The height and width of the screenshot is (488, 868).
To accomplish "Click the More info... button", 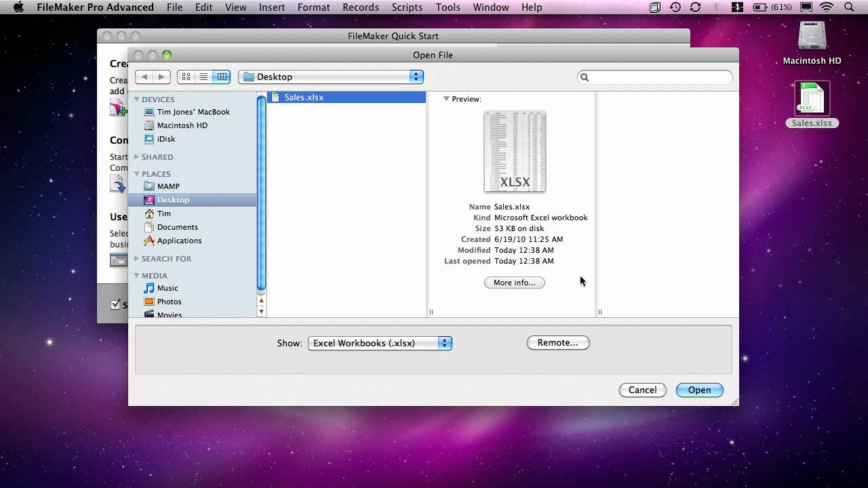I will point(514,283).
